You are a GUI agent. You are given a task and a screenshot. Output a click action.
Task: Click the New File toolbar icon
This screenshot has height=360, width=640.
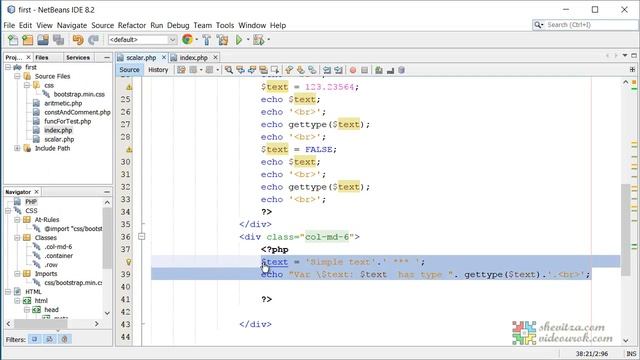13,40
